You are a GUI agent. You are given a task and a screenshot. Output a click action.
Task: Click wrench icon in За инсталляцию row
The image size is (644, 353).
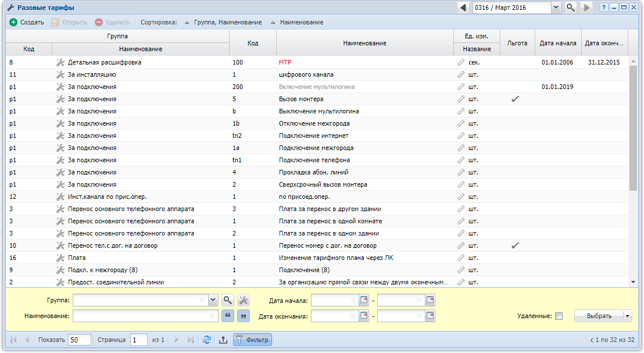[x=60, y=75]
